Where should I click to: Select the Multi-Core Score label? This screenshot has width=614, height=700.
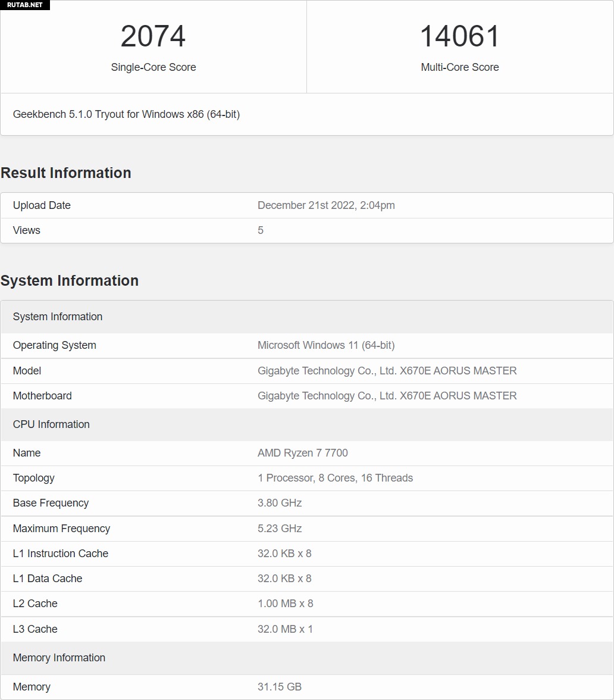460,67
